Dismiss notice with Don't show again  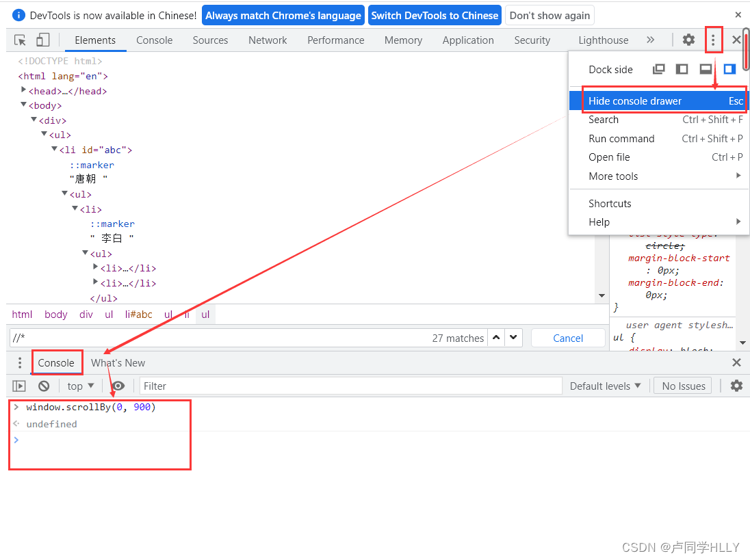pyautogui.click(x=547, y=14)
